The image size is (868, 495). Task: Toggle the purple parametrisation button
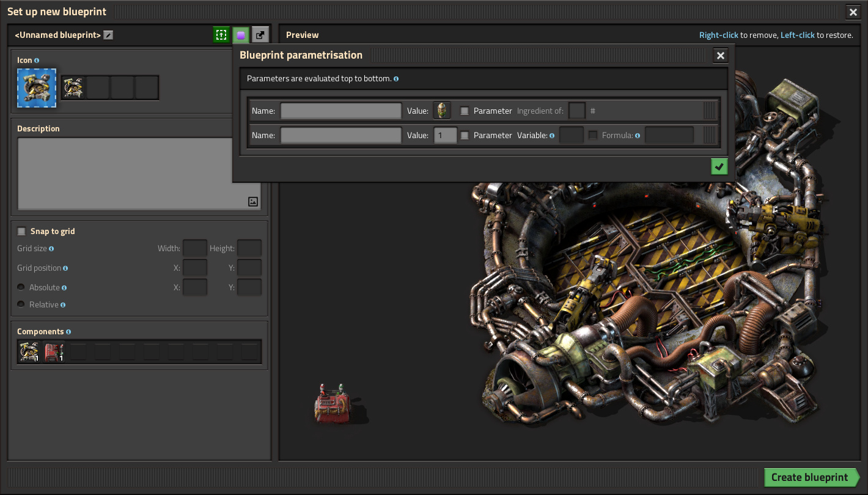(x=241, y=35)
